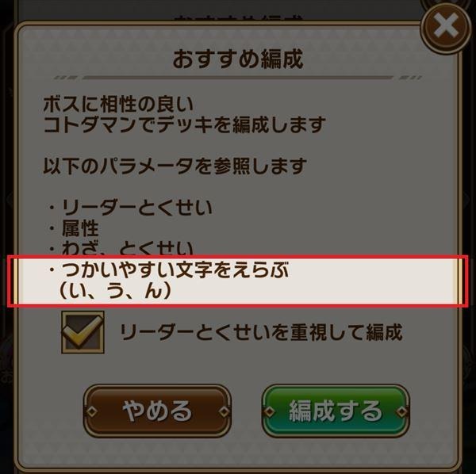Click diamond ornament right of 編成する
This screenshot has width=476, height=474.
pos(402,411)
